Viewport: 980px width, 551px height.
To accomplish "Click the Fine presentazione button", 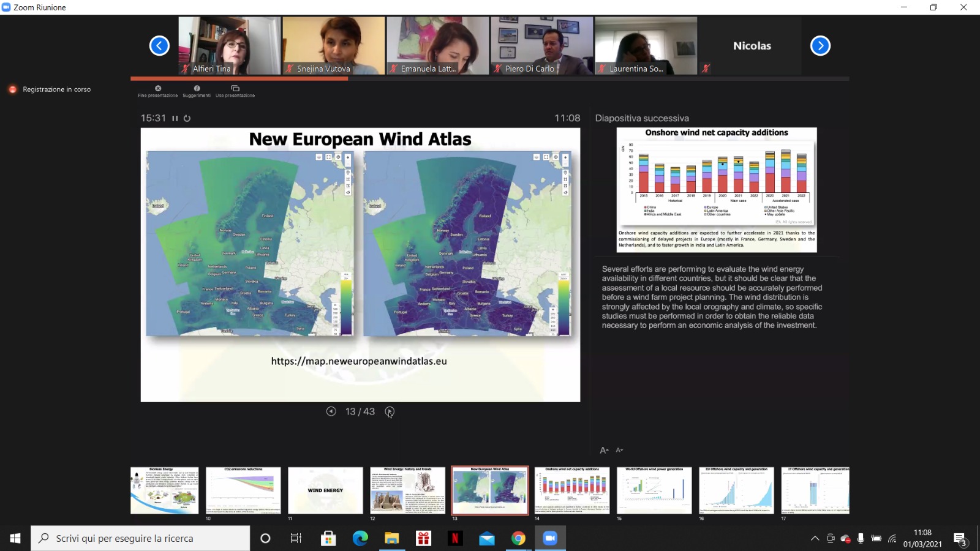I will pos(158,91).
